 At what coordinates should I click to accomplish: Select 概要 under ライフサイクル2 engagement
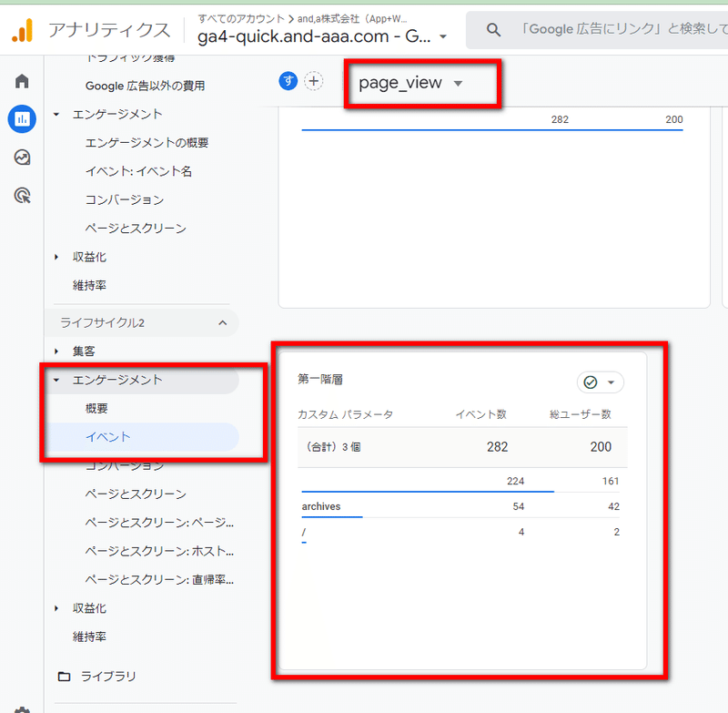click(x=96, y=408)
